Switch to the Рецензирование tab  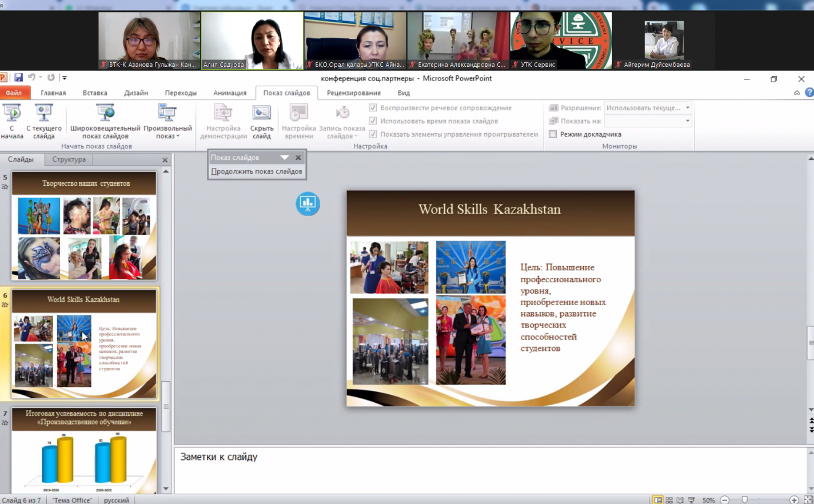click(354, 93)
